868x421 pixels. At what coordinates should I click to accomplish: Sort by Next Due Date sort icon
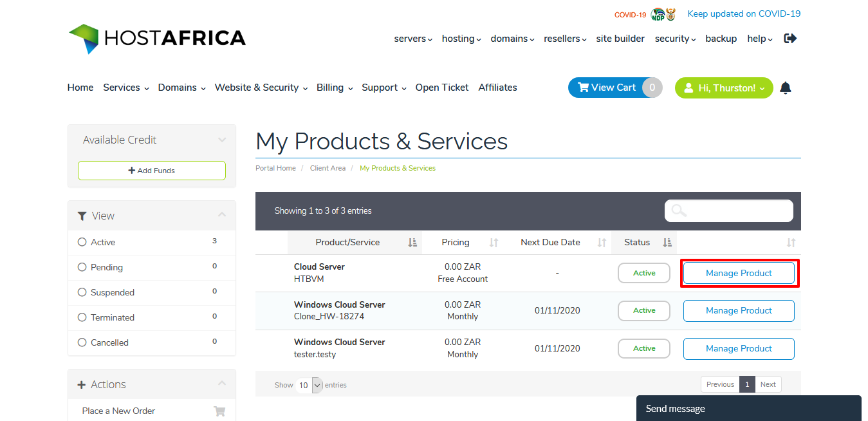click(602, 243)
